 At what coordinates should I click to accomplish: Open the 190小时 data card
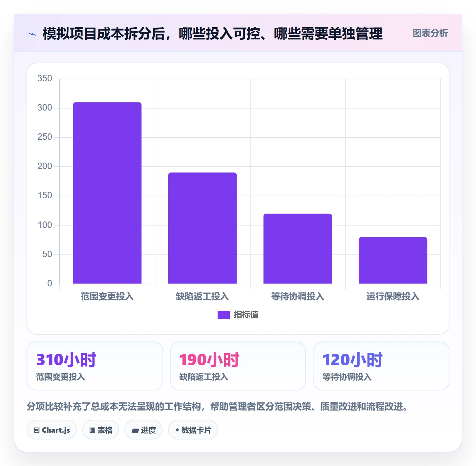(238, 366)
